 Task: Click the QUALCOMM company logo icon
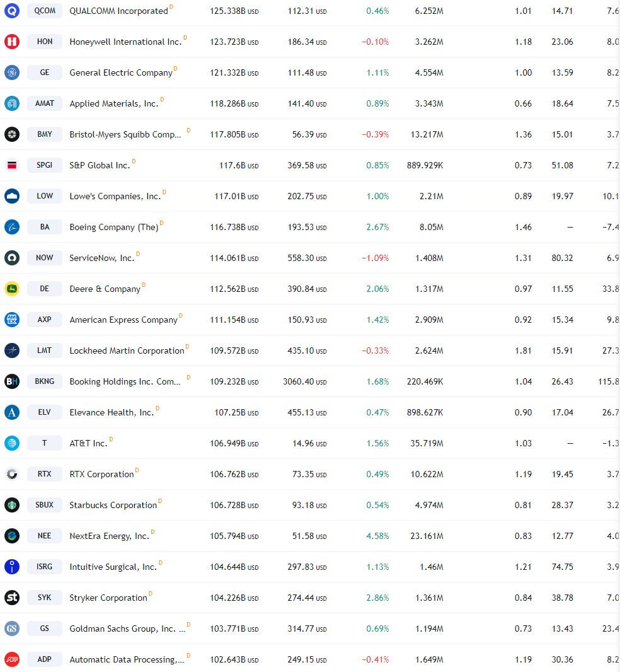(12, 11)
